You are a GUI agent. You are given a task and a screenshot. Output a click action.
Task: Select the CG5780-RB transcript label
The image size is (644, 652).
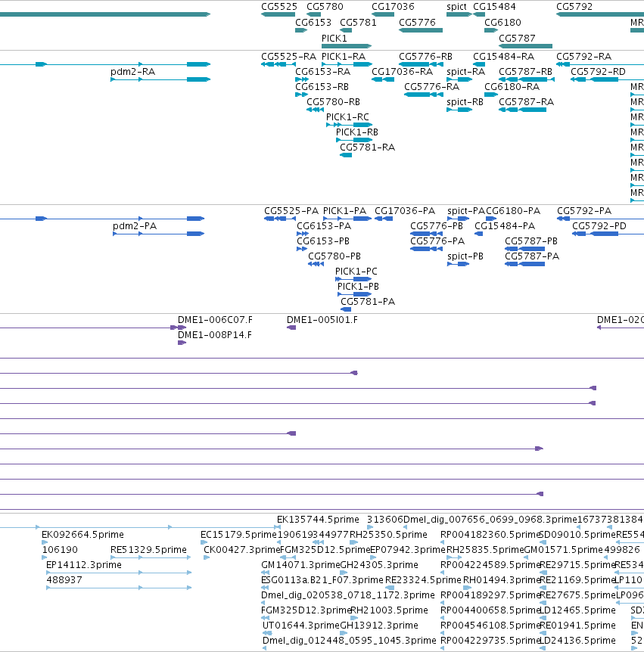click(333, 102)
